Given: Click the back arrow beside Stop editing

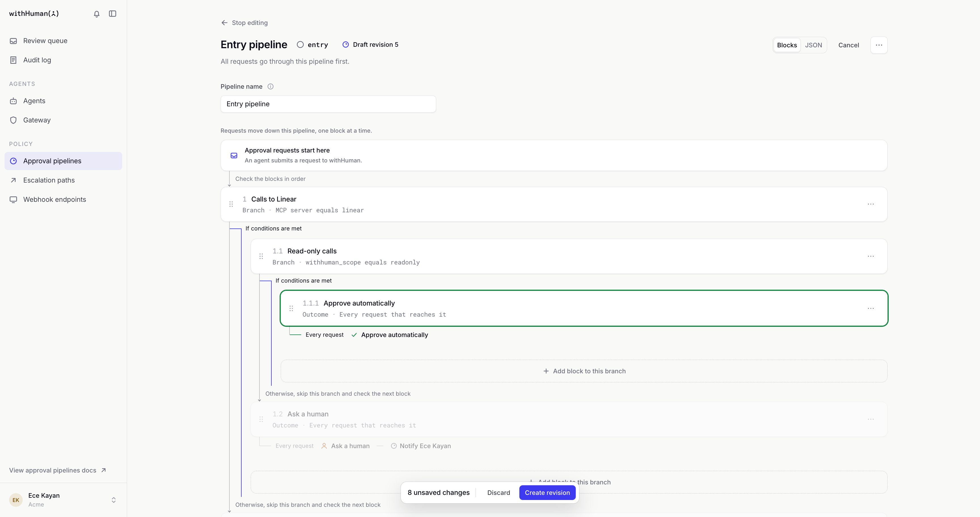Looking at the screenshot, I should tap(225, 23).
